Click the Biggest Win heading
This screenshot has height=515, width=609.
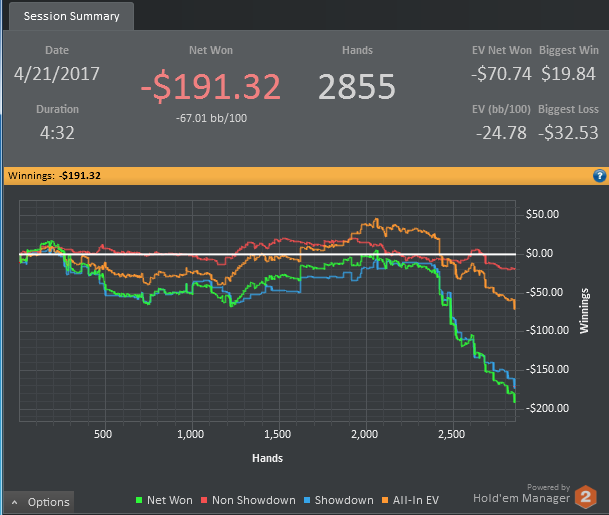click(x=569, y=50)
